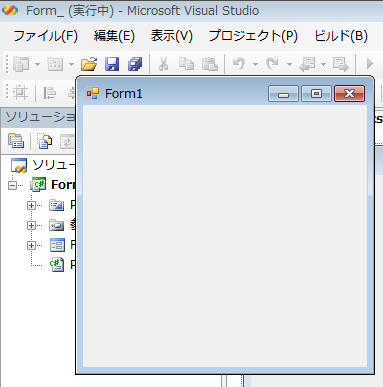The image size is (383, 387).
Task: Open the ビルド(B) menu
Action: 341,36
